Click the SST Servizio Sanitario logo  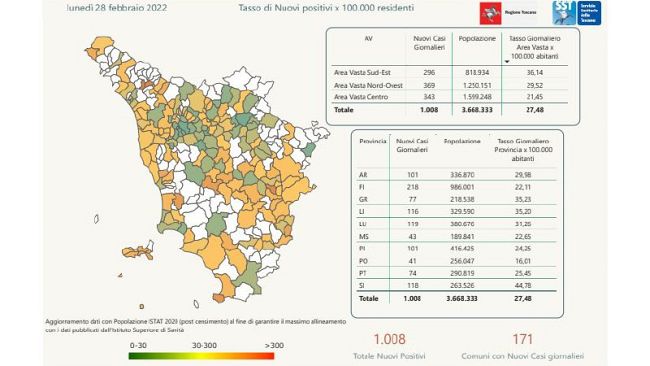[577, 13]
